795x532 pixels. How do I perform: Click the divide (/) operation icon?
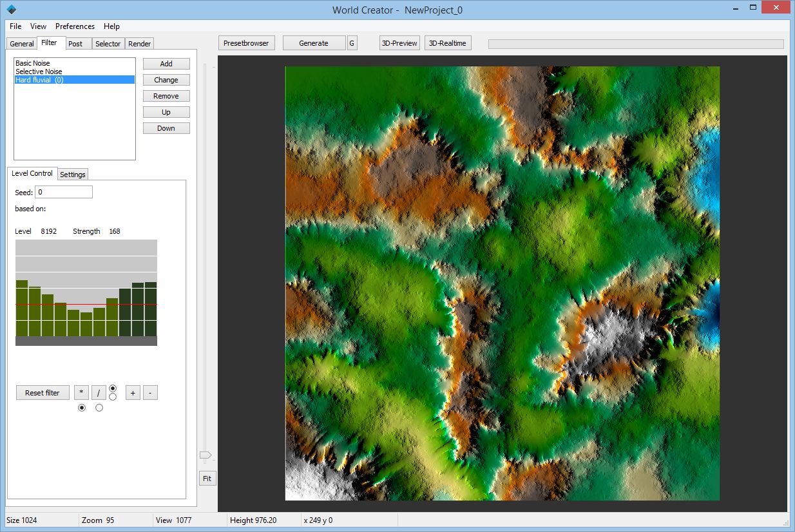(x=98, y=392)
